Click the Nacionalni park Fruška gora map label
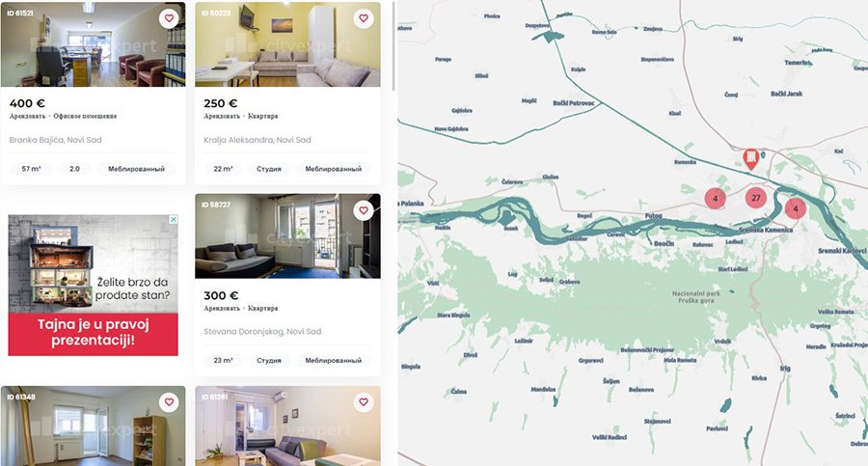The height and width of the screenshot is (466, 868). tap(695, 297)
